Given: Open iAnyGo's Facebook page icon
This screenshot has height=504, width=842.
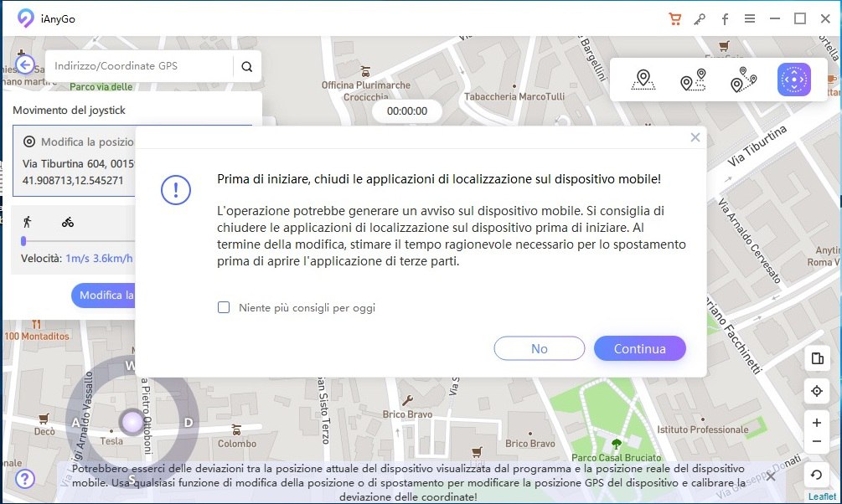Looking at the screenshot, I should (x=724, y=18).
